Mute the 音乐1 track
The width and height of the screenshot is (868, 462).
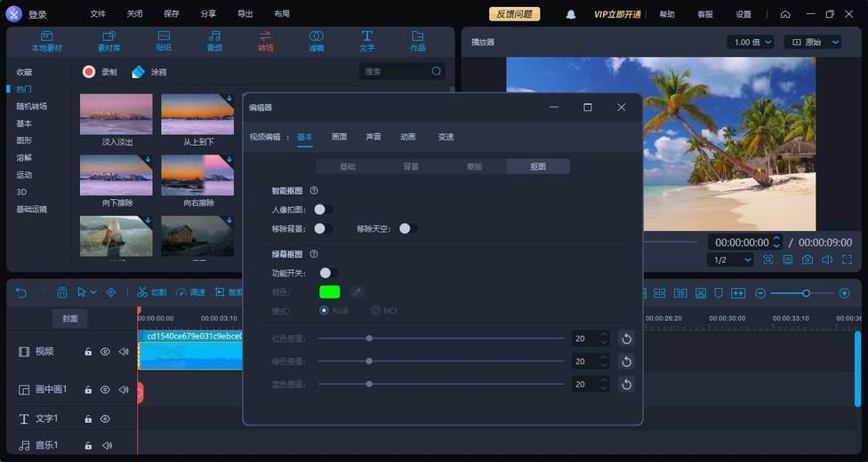coord(107,445)
